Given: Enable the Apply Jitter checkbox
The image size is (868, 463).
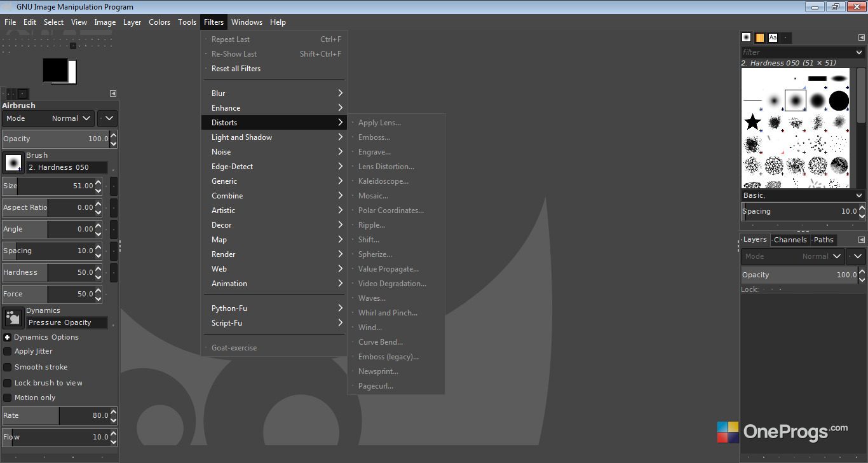Looking at the screenshot, I should click(x=8, y=351).
